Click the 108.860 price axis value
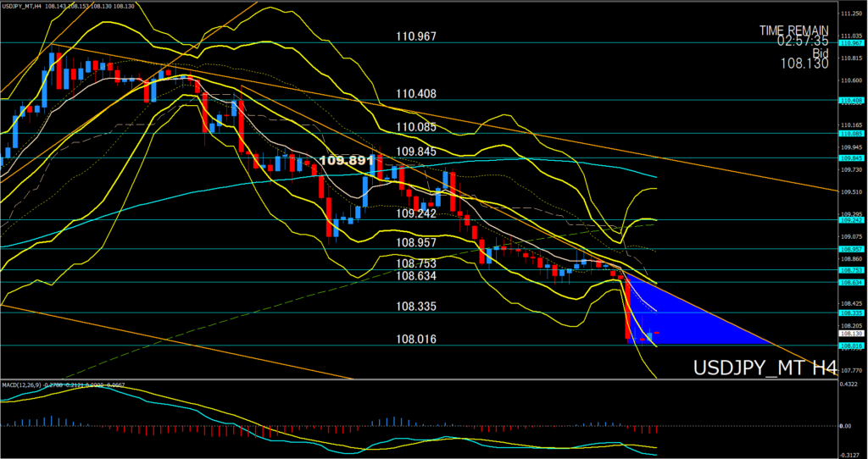868x459 pixels. pyautogui.click(x=851, y=258)
